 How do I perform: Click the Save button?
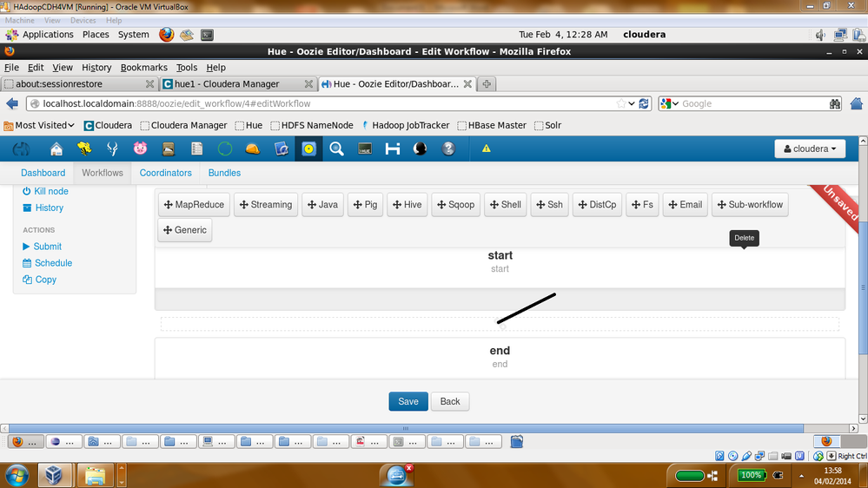tap(408, 402)
